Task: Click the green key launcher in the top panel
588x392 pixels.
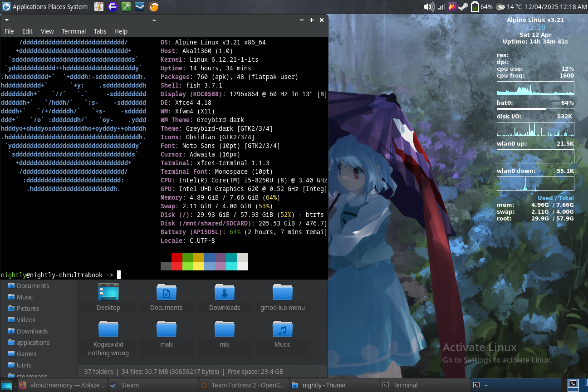Action: click(x=126, y=7)
